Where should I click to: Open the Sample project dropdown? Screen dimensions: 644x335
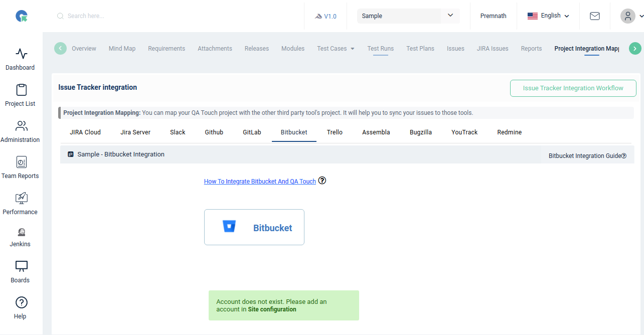point(407,16)
